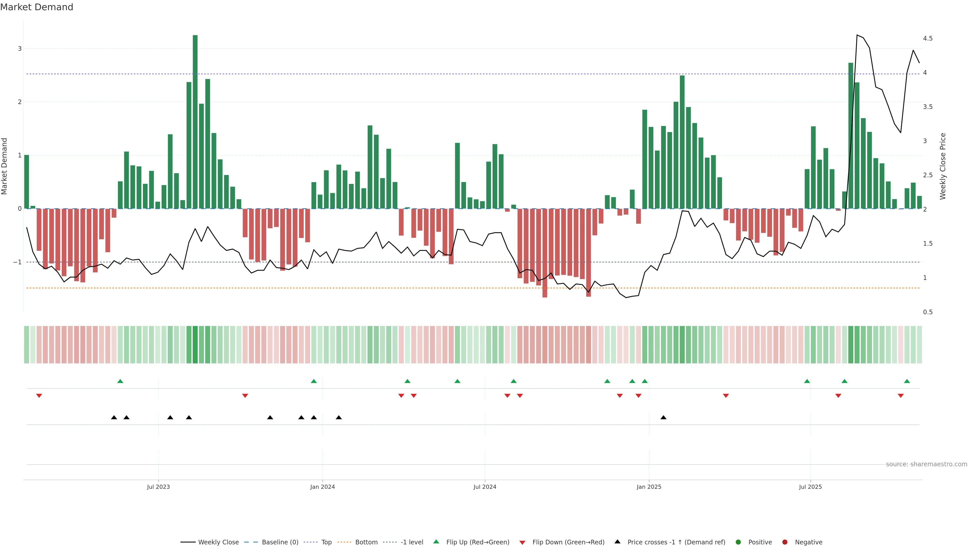This screenshot has width=980, height=551.
Task: Click the source: sharemaestro.com text
Action: point(926,464)
